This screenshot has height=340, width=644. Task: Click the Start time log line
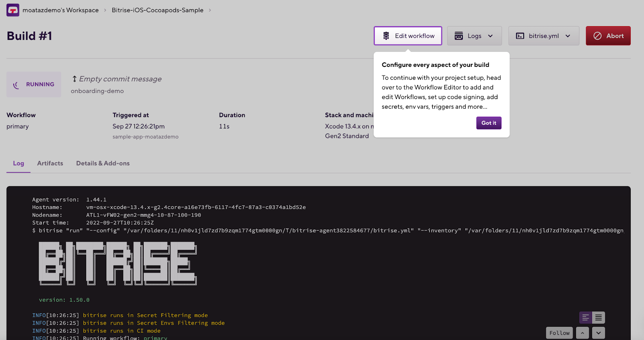click(93, 223)
